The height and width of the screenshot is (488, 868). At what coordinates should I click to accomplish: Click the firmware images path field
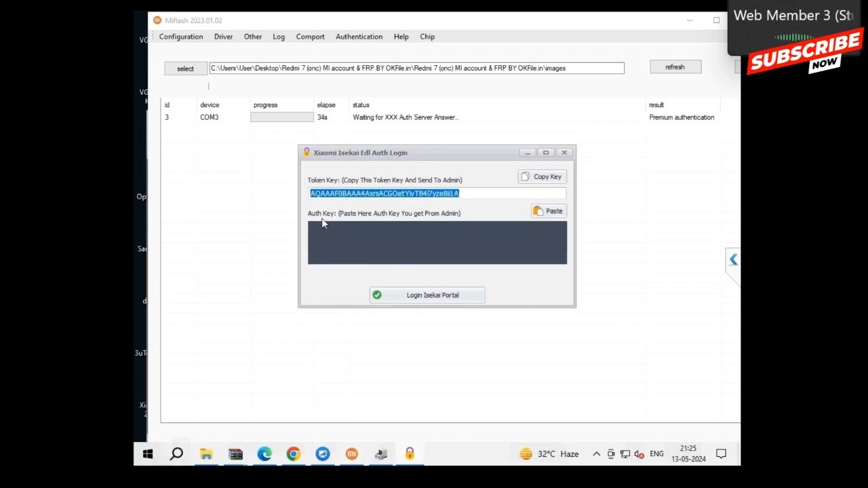[x=416, y=68]
